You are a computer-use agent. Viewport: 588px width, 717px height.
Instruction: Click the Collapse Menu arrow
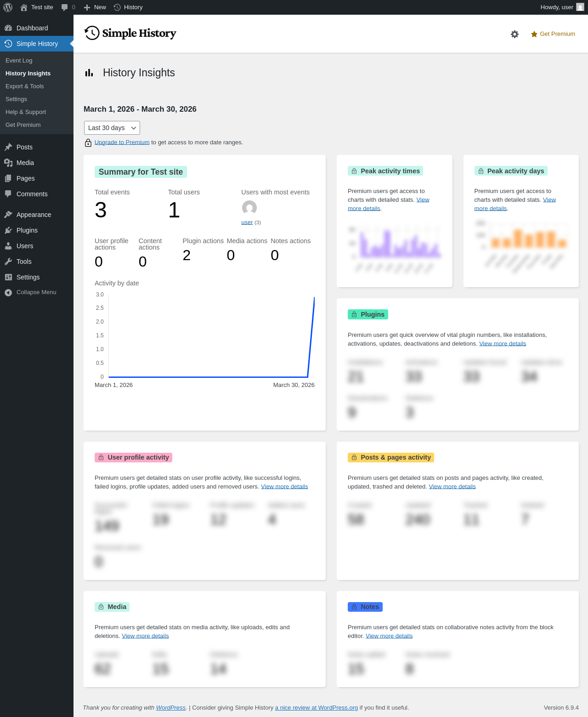8,292
